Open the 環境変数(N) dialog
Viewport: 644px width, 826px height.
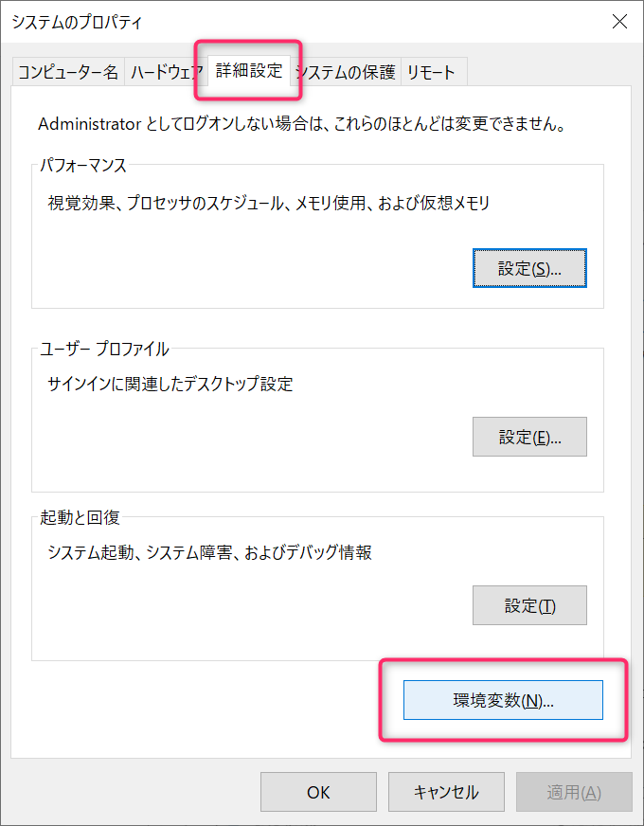coord(503,700)
